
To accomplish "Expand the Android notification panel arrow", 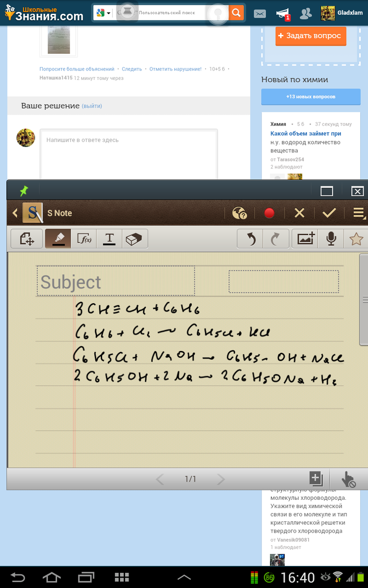I will [184, 578].
